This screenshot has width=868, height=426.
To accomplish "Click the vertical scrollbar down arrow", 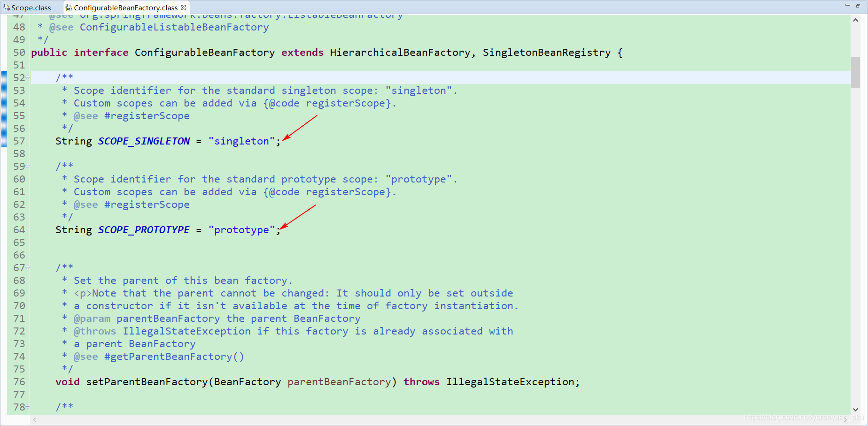I will 855,410.
